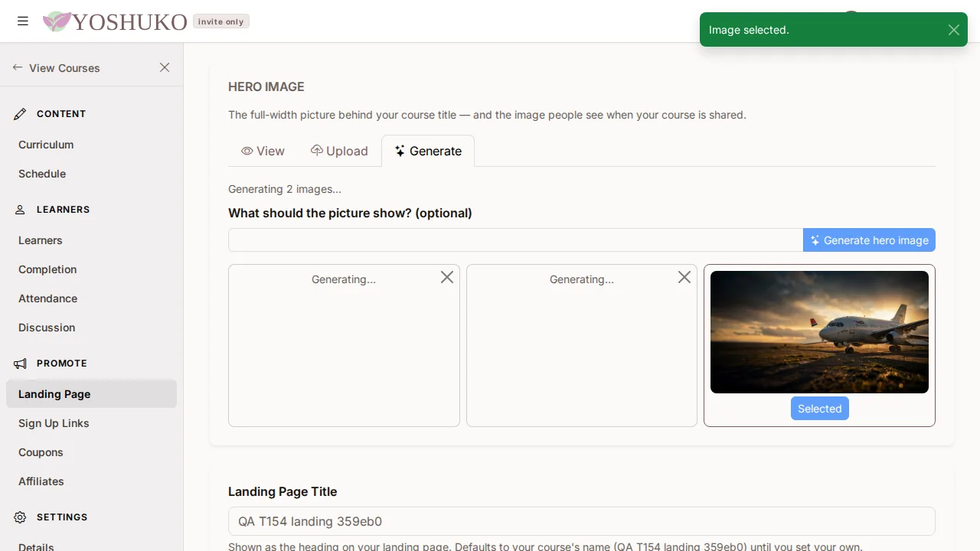Click the YOSHUKO brand name
980x551 pixels.
(129, 22)
